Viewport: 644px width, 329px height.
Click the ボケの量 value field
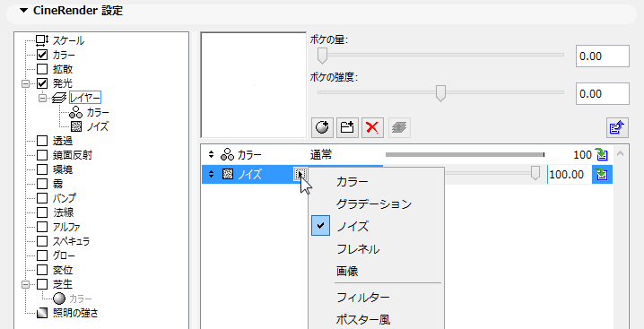tap(603, 56)
